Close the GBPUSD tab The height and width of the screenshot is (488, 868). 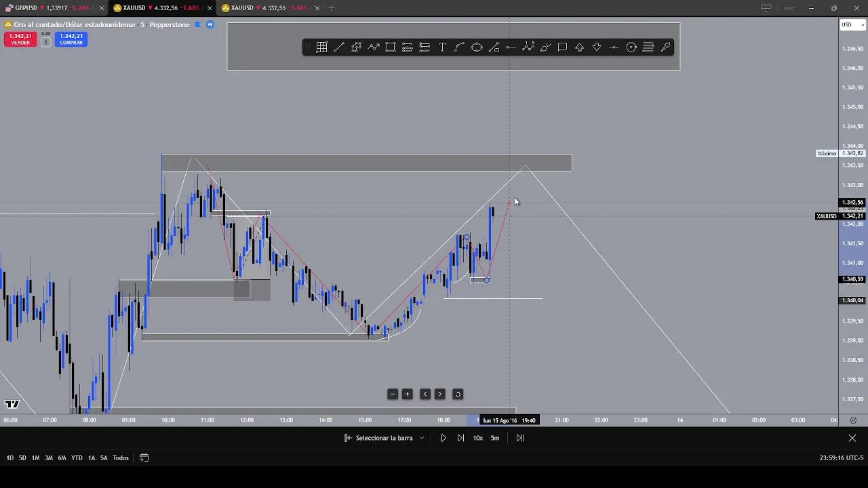(102, 8)
